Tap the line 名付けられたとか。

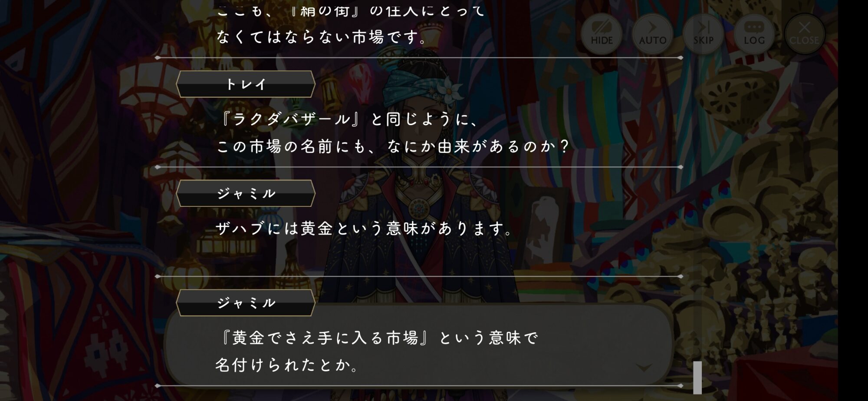(287, 365)
